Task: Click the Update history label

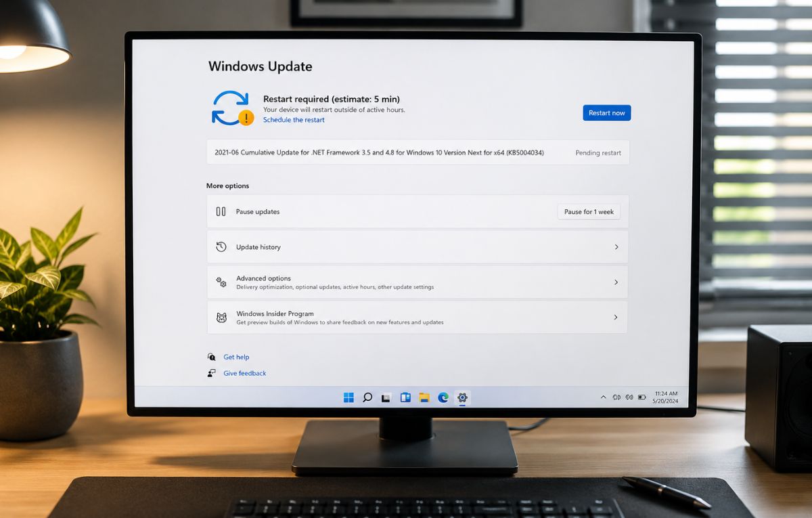Action: pos(258,247)
